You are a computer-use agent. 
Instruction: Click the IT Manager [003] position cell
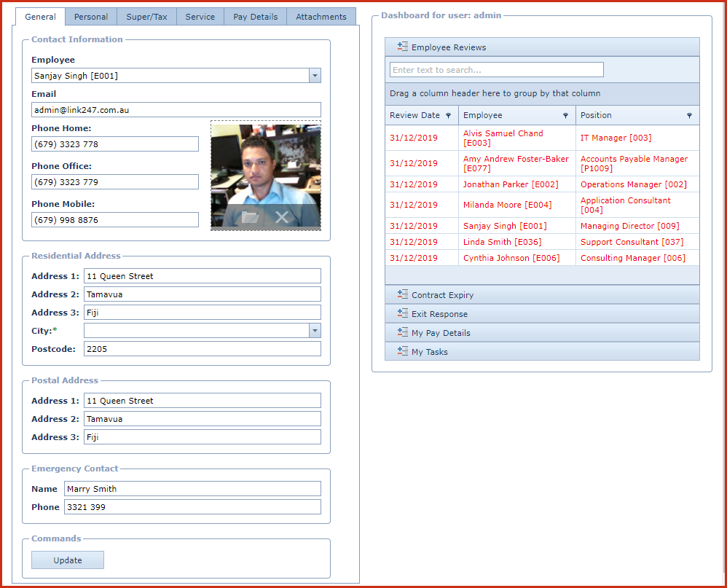coord(637,138)
